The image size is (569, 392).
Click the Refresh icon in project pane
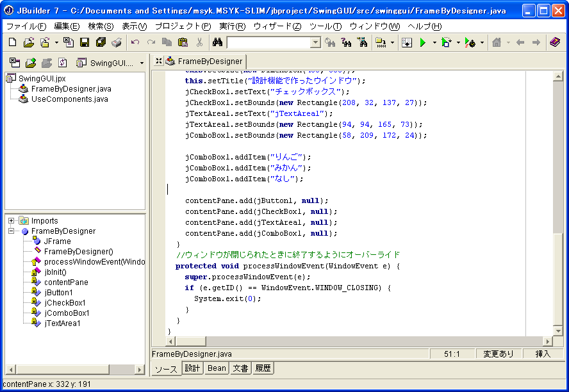(62, 63)
